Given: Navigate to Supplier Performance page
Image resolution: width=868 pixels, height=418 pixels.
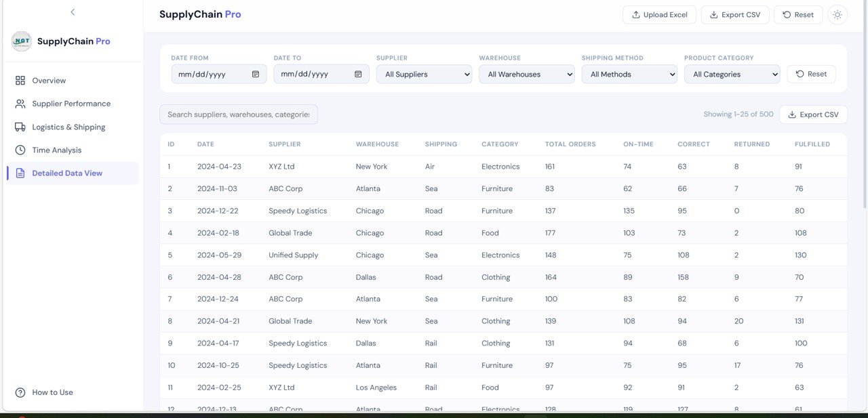Looking at the screenshot, I should (x=71, y=103).
